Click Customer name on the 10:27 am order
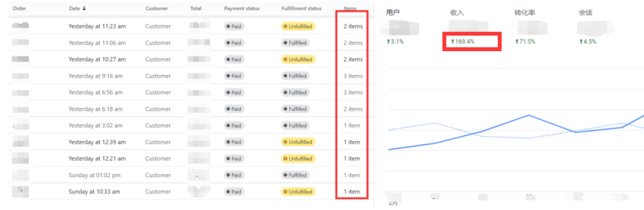The width and height of the screenshot is (644, 210). (x=158, y=60)
